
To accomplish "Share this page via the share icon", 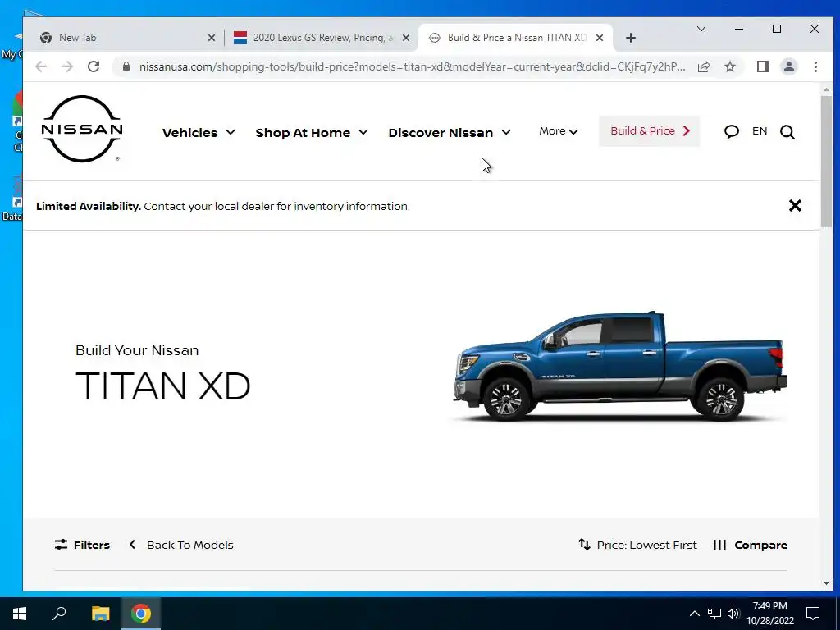I will [704, 66].
